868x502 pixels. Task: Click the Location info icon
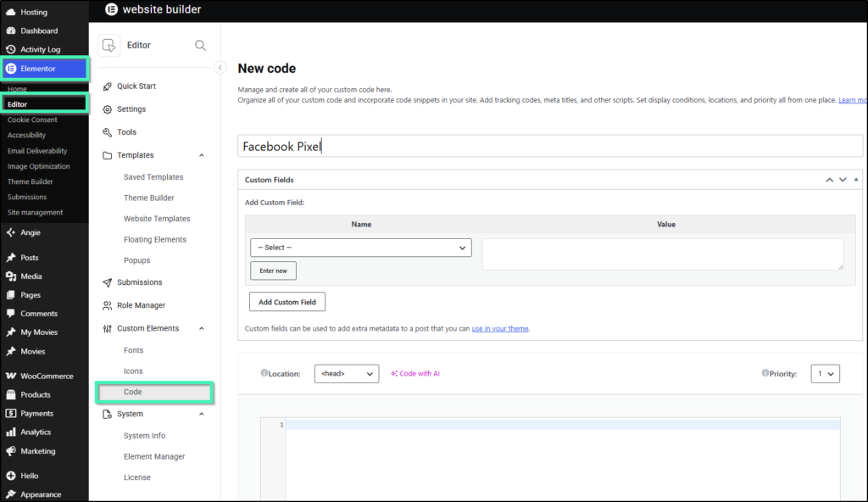(264, 373)
